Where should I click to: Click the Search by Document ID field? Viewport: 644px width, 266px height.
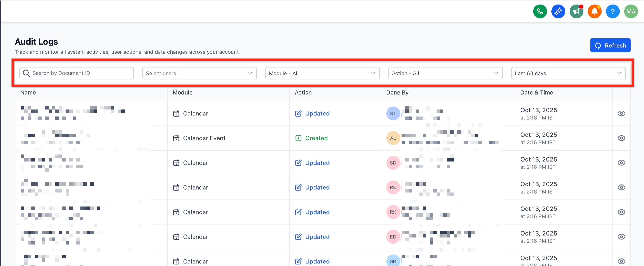pyautogui.click(x=80, y=73)
